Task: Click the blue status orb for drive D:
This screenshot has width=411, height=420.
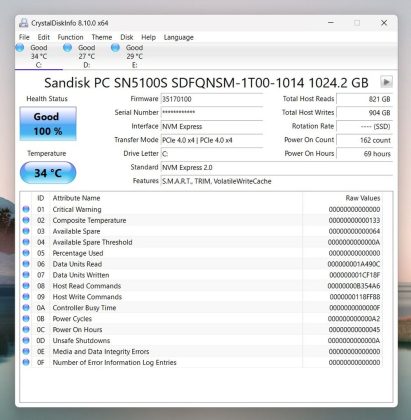Action: click(x=68, y=48)
